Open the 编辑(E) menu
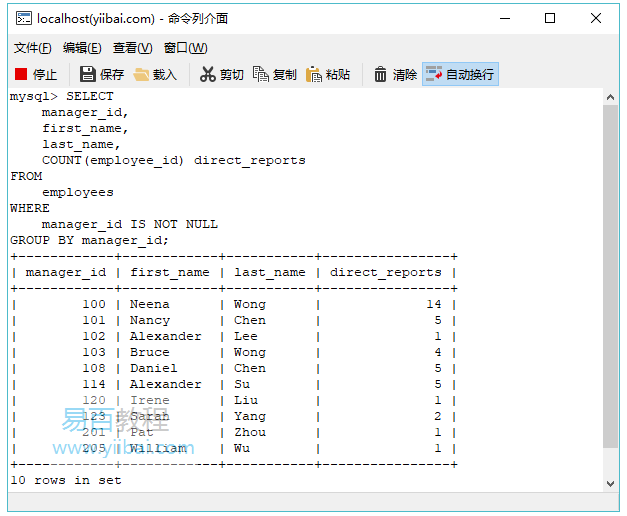The height and width of the screenshot is (516, 627). pos(82,48)
